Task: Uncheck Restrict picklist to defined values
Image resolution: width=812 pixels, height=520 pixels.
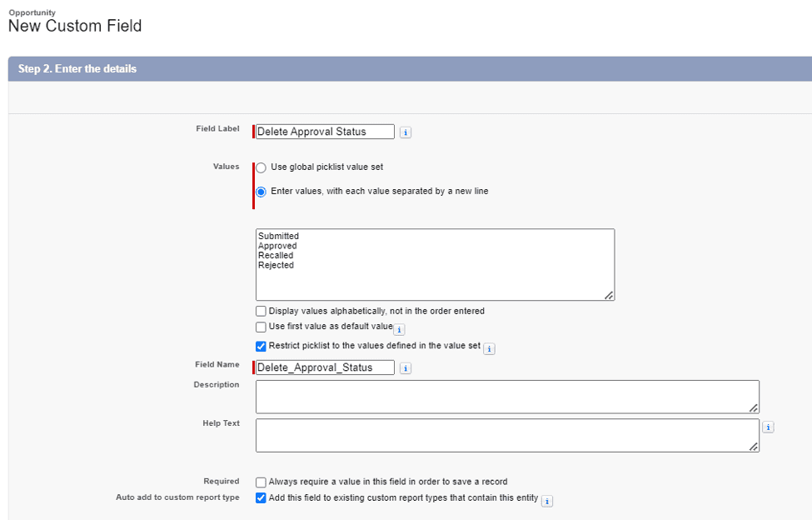Action: 261,346
